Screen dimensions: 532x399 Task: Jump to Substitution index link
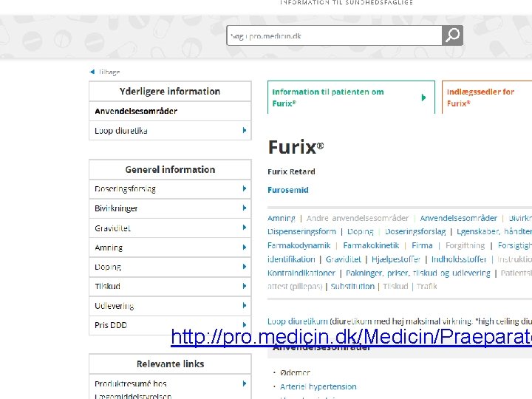pyautogui.click(x=352, y=287)
